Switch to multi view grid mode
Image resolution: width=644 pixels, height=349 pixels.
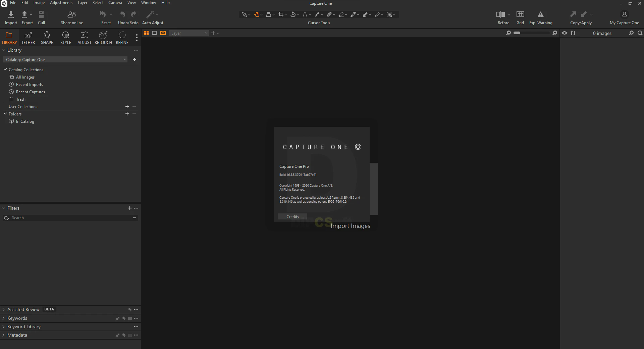(x=146, y=33)
